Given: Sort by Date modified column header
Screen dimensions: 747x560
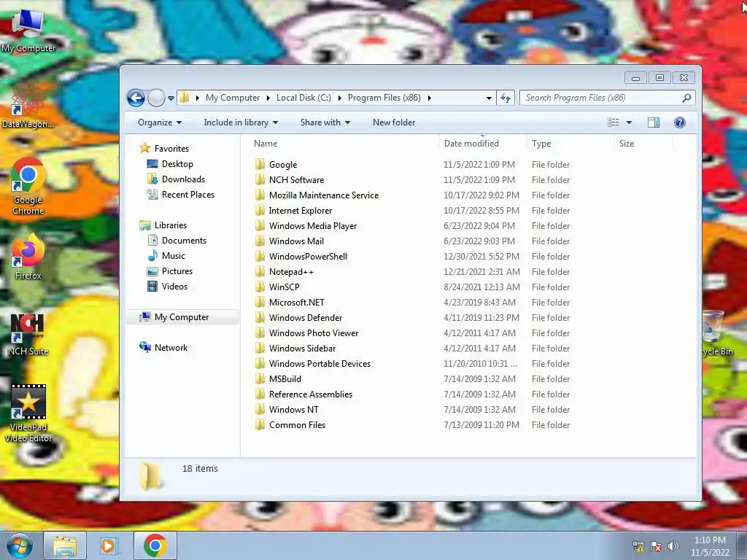Looking at the screenshot, I should tap(471, 144).
